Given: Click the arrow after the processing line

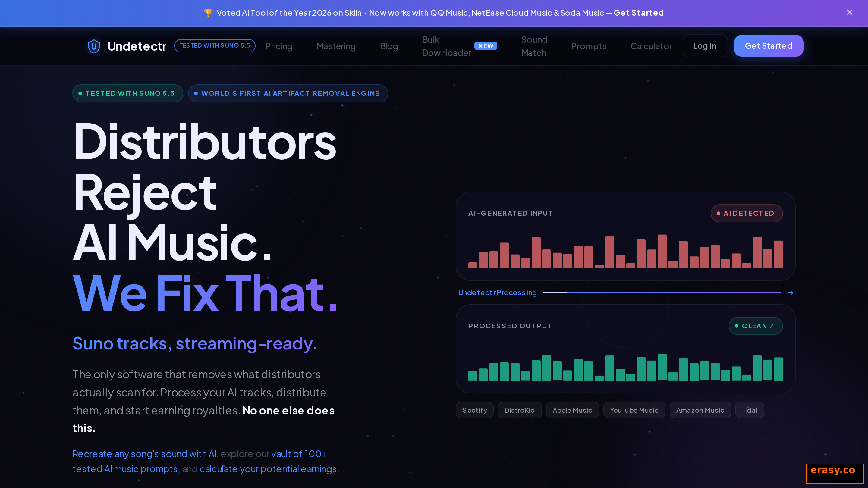Looking at the screenshot, I should (x=790, y=293).
